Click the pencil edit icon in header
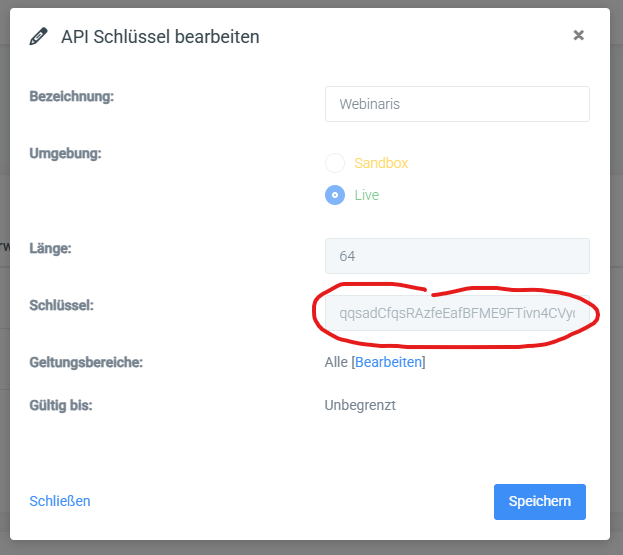Viewport: 623px width, 555px height. coord(39,37)
